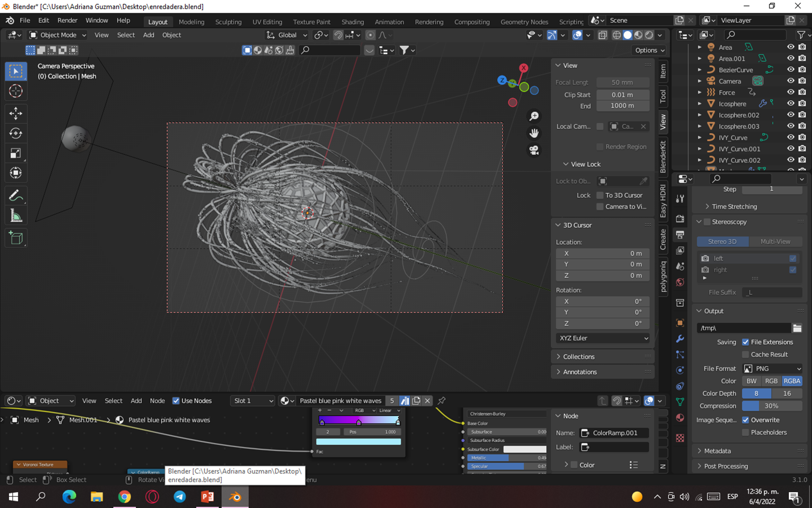The width and height of the screenshot is (812, 508).
Task: Adjust the Compression 30% slider
Action: (772, 406)
